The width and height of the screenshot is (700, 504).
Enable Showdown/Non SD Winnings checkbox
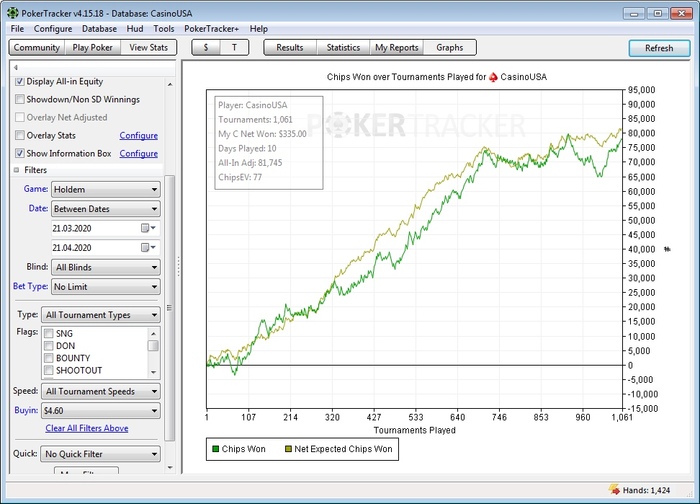[x=20, y=99]
